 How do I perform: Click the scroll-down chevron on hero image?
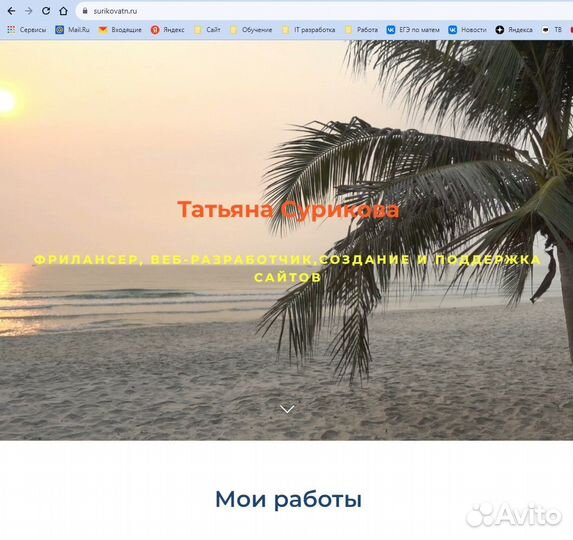pos(287,409)
